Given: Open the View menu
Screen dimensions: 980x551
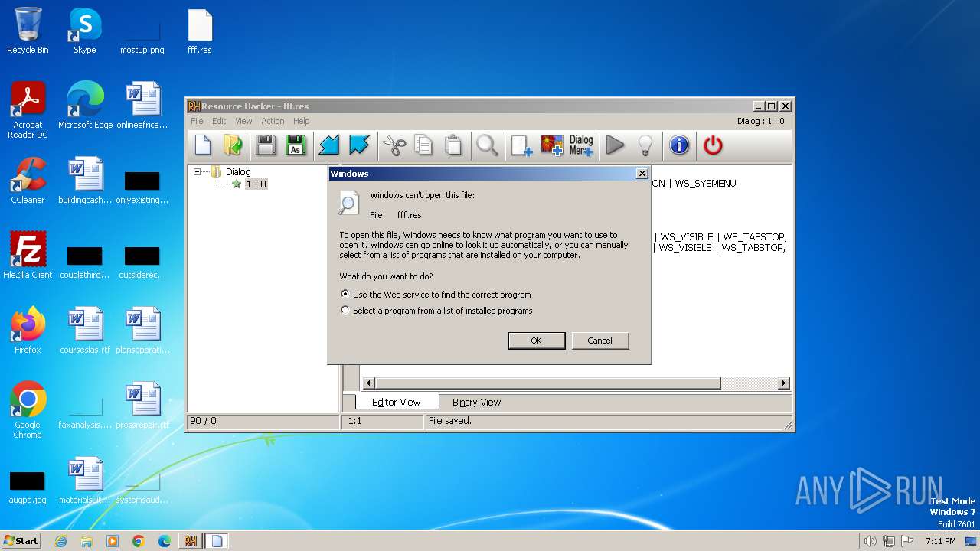Looking at the screenshot, I should pyautogui.click(x=243, y=121).
